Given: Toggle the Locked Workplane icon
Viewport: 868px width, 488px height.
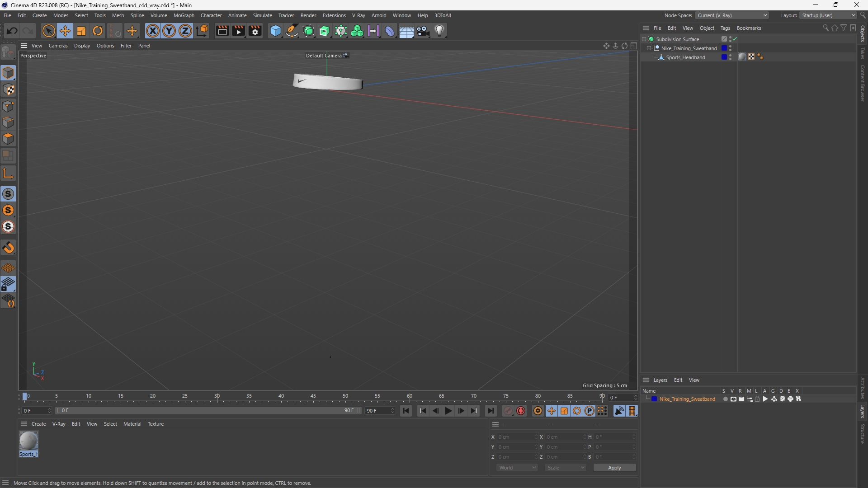Looking at the screenshot, I should [8, 284].
